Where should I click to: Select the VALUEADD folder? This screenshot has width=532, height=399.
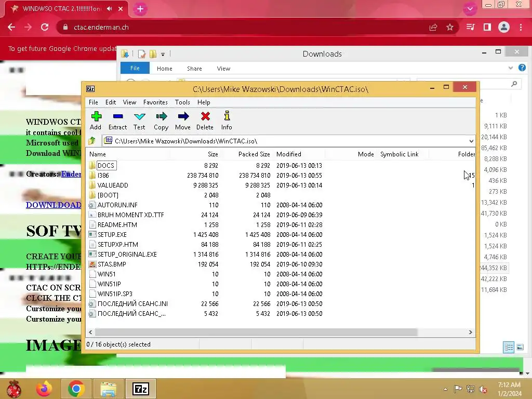pyautogui.click(x=113, y=185)
